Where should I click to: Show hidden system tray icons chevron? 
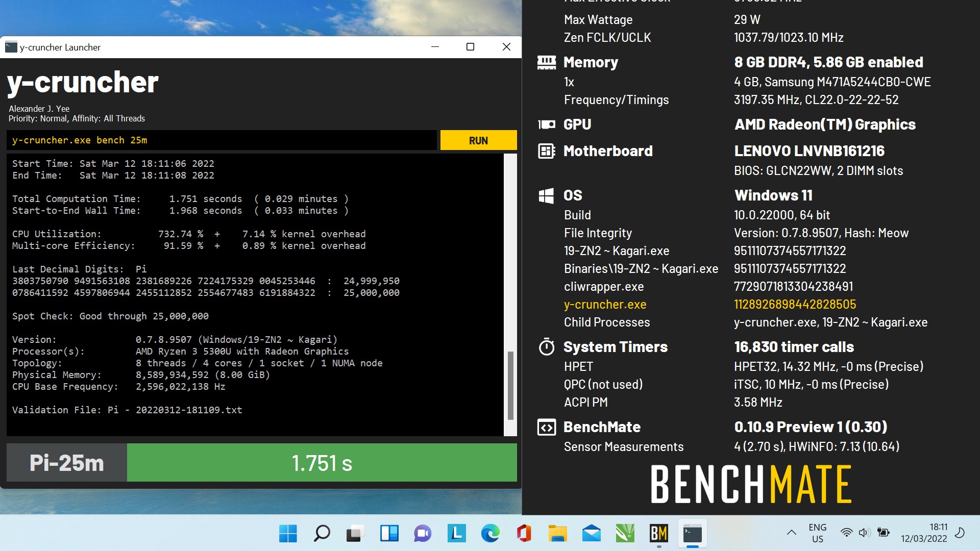click(x=791, y=533)
